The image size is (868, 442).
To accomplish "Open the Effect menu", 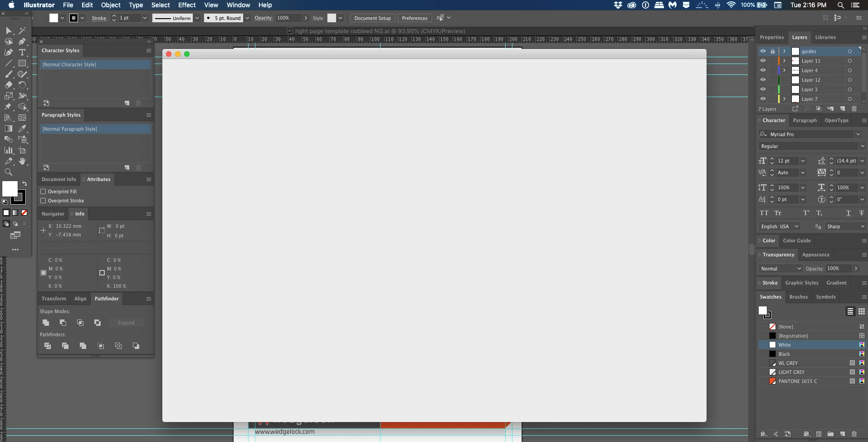I will pos(187,5).
